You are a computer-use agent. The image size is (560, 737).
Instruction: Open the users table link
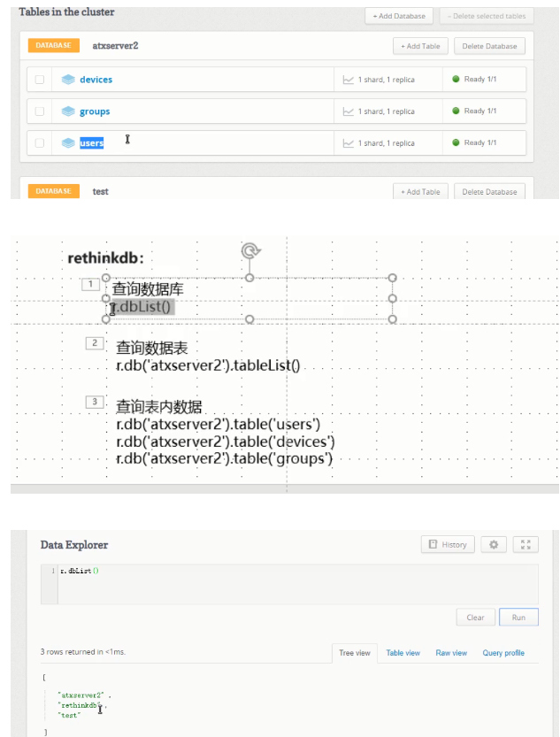(92, 143)
